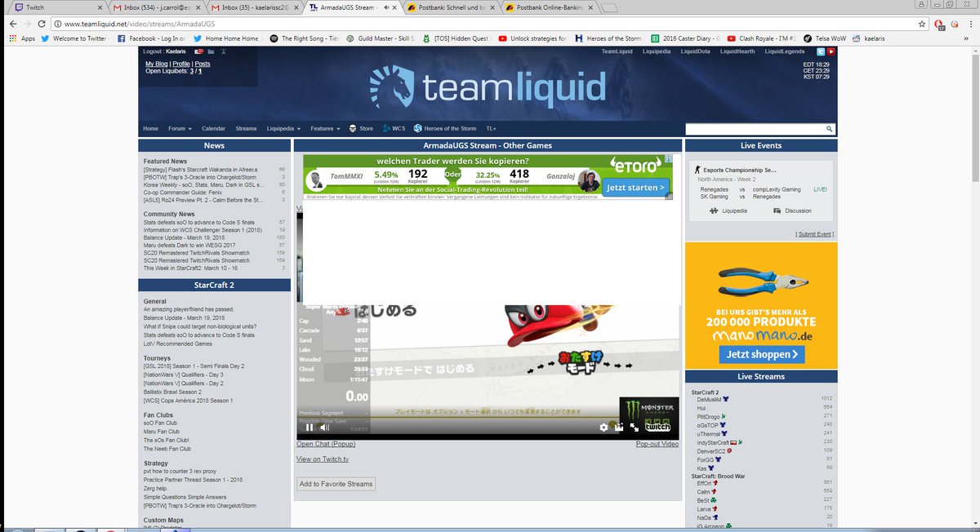980x532 pixels.
Task: Bookmark this page with the star icon
Action: pyautogui.click(x=922, y=24)
